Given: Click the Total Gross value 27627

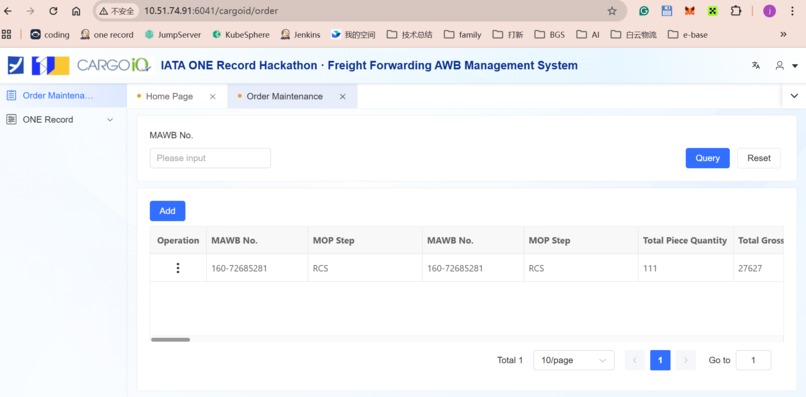Looking at the screenshot, I should [750, 268].
